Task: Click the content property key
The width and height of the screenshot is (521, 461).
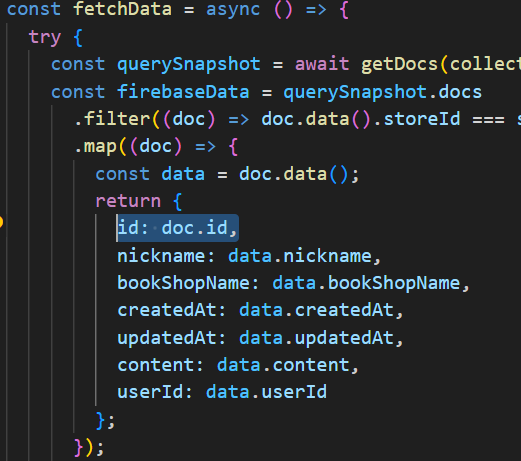Action: pyautogui.click(x=155, y=365)
